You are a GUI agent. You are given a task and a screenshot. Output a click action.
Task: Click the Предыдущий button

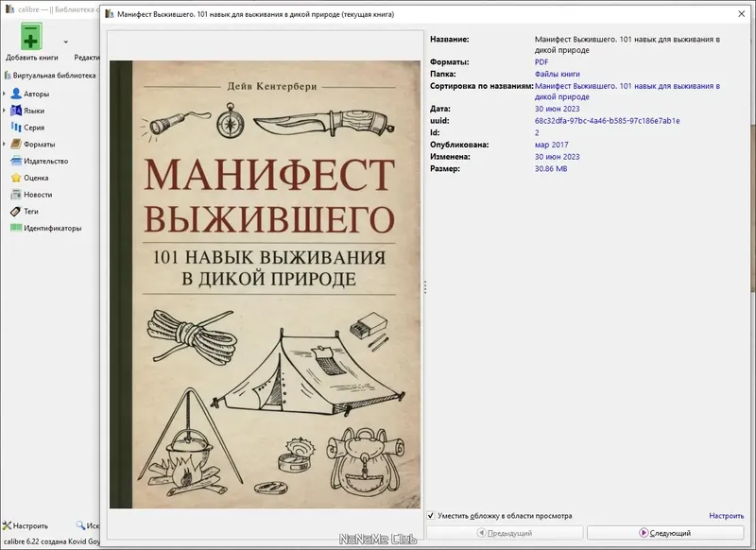[505, 533]
